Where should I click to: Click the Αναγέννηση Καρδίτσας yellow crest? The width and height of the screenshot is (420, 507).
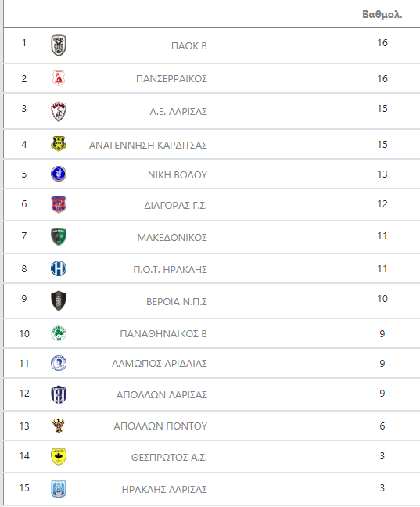(x=59, y=143)
